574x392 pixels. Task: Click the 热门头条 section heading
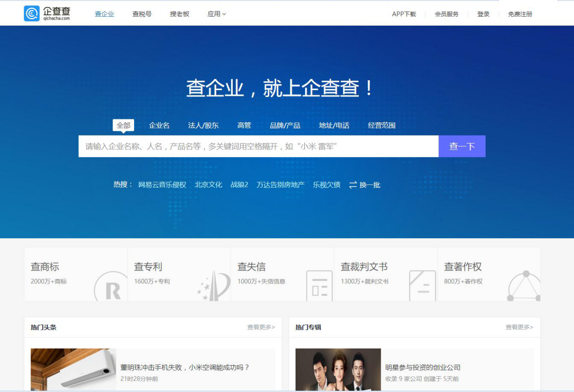coord(43,327)
